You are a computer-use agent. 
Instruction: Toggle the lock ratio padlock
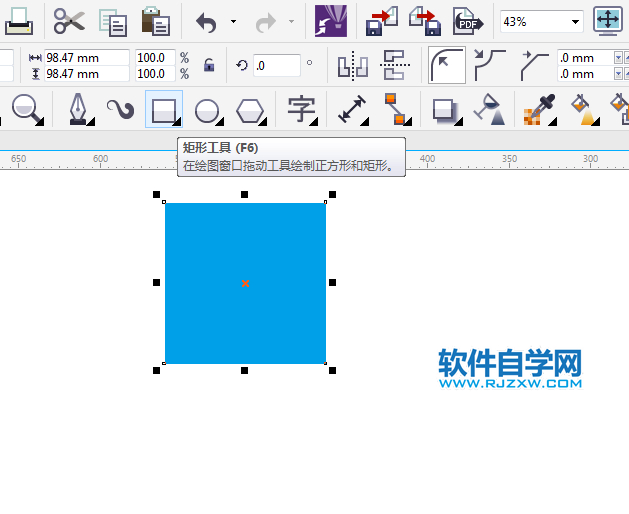[209, 65]
